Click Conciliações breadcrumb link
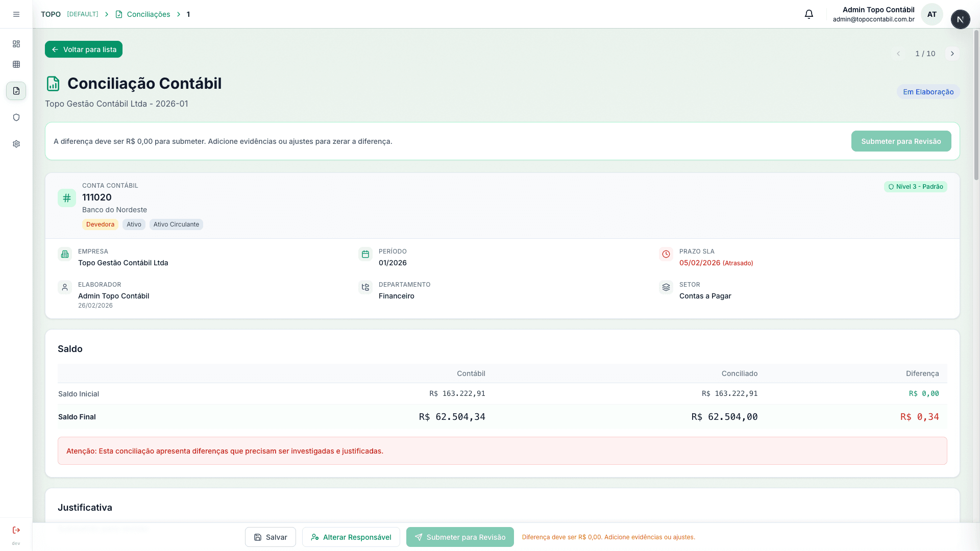This screenshot has height=551, width=980. [148, 14]
